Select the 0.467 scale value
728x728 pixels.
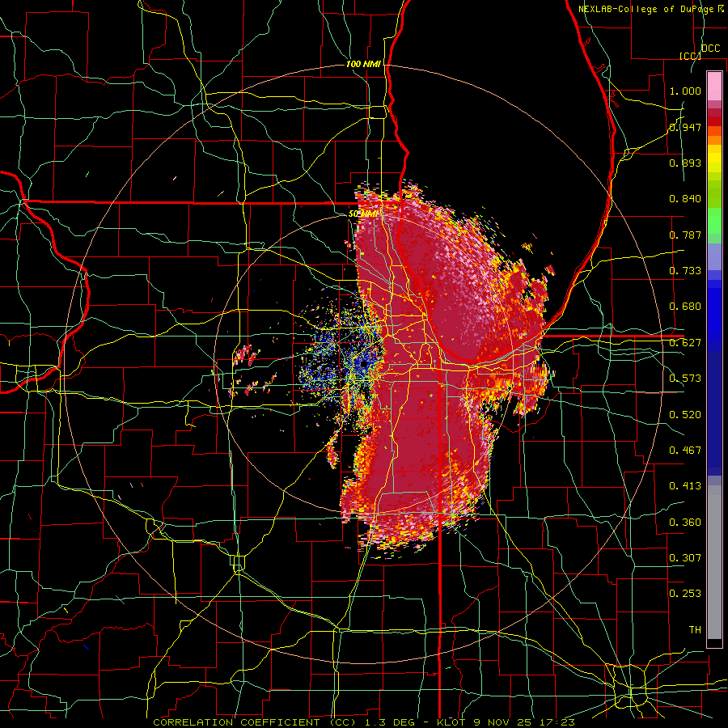pyautogui.click(x=685, y=451)
